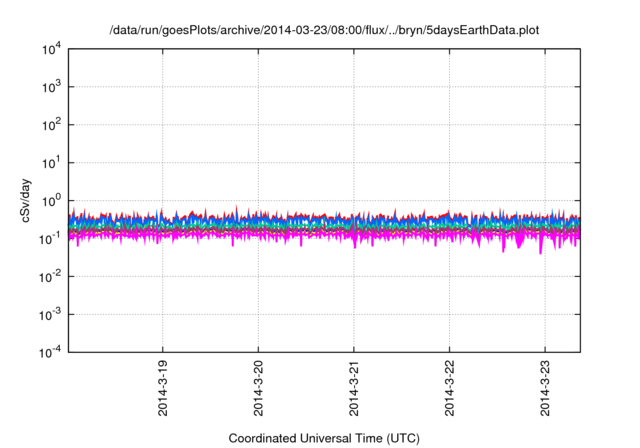
Task: Click the 2014-3-20 date label
Action: click(258, 388)
